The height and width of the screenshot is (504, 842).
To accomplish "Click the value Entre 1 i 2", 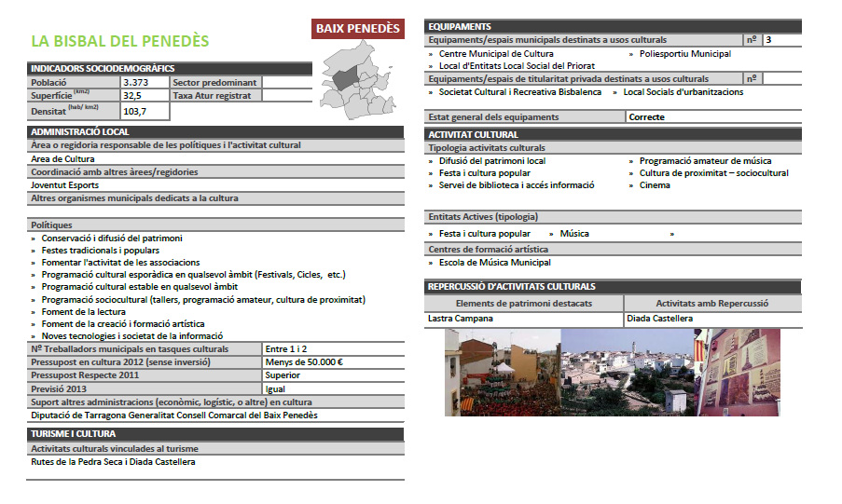I will (286, 348).
